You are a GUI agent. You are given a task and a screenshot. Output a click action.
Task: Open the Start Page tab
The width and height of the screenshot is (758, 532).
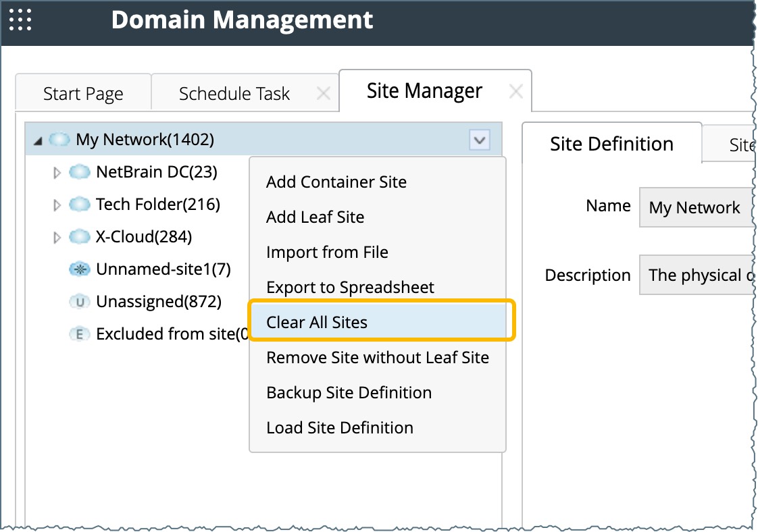83,93
